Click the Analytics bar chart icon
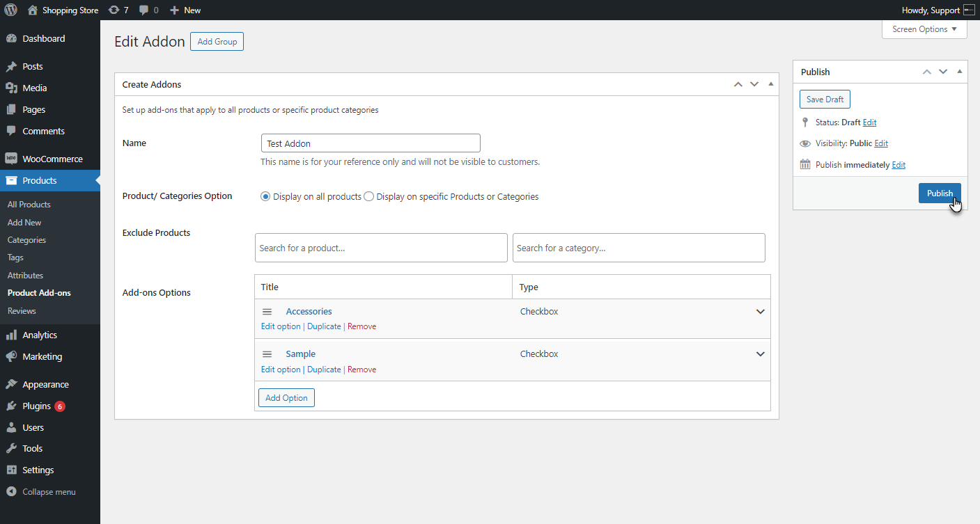This screenshot has width=980, height=524. point(11,335)
